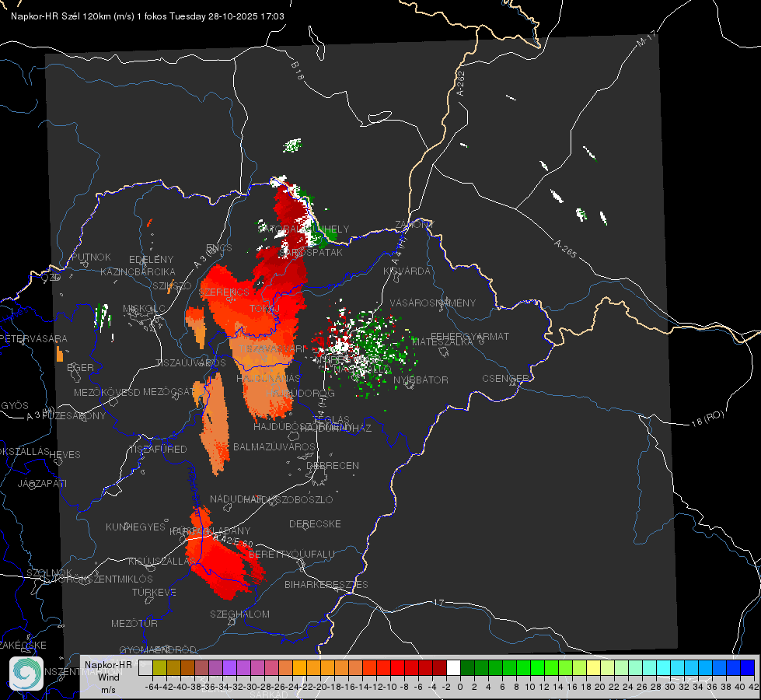Viewport: 761px width, 700px height.
Task: Click the pale yellow swatch in the wind legend
Action: (593, 667)
